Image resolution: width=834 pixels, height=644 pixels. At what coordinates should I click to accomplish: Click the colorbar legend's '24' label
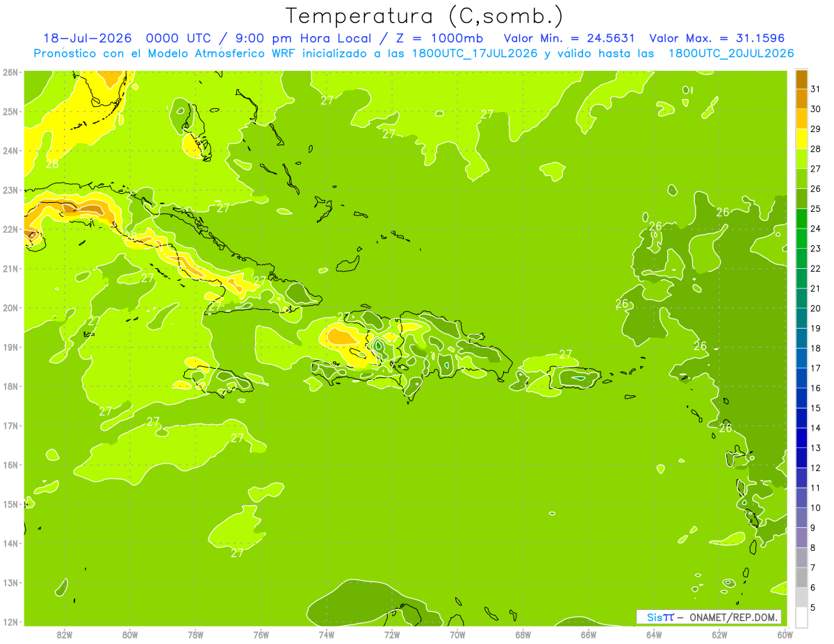coord(815,229)
